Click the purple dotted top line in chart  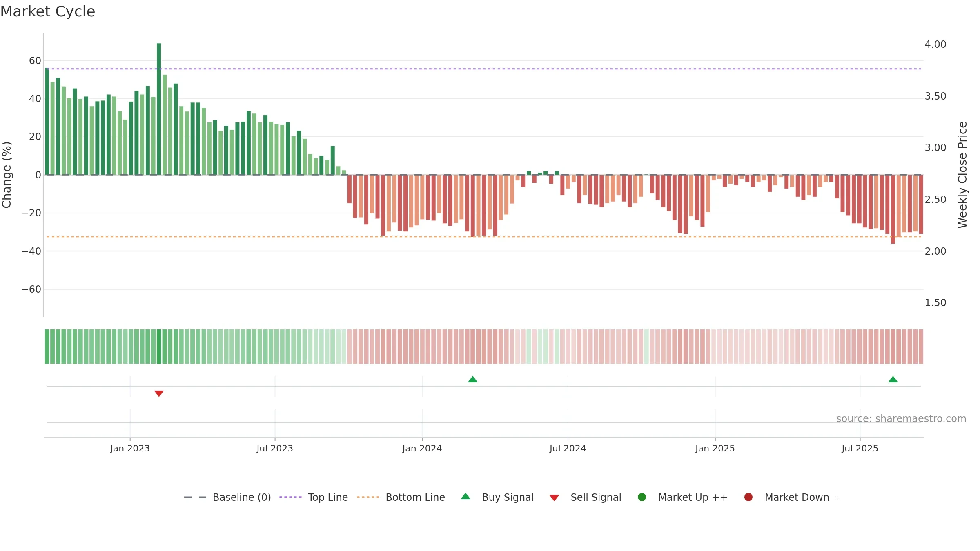pos(484,69)
